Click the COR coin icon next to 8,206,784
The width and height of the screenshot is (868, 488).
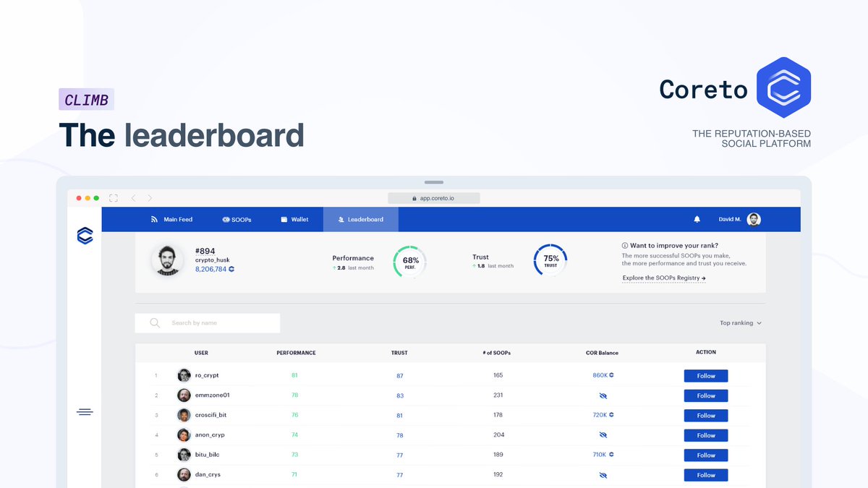coord(231,269)
